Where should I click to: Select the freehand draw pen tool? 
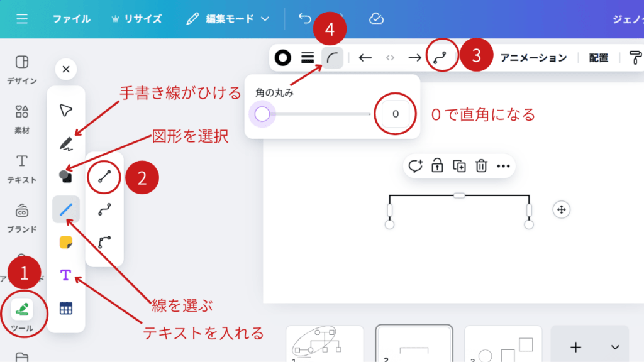coord(66,143)
